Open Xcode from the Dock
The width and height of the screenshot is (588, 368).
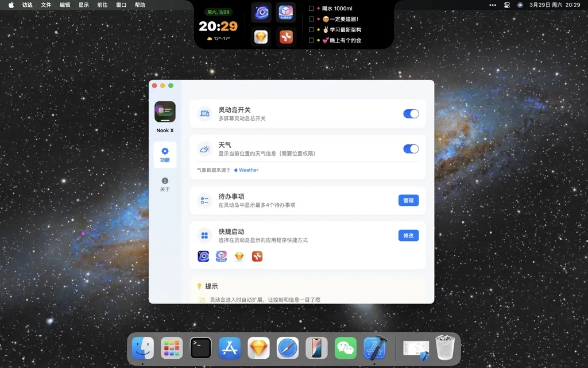375,348
